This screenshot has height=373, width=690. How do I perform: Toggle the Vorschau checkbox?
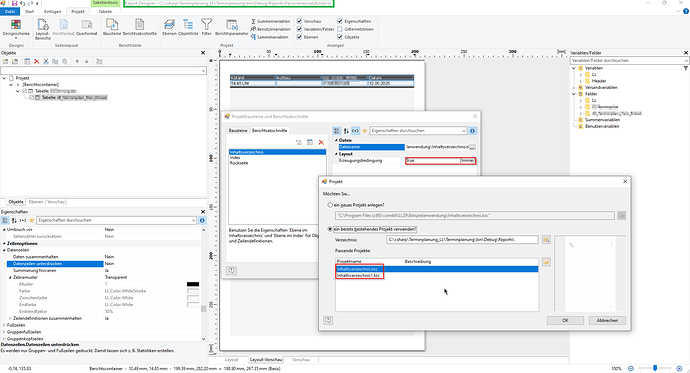299,21
